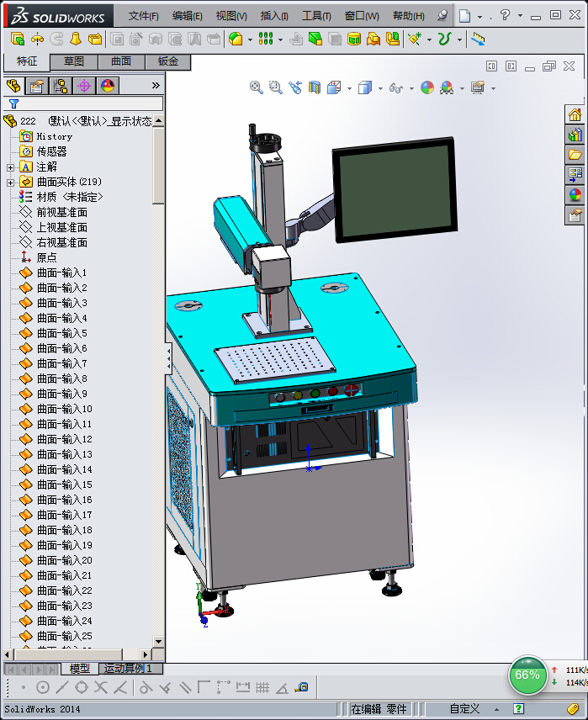Image resolution: width=588 pixels, height=720 pixels.
Task: Open the 视图(V) menu
Action: tap(231, 16)
